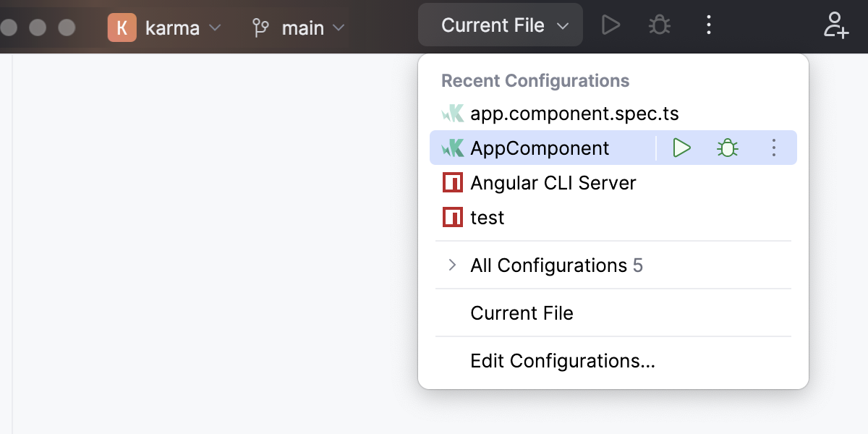Select the highlighted AppComponent entry
Image resolution: width=868 pixels, height=434 pixels.
coord(540,148)
